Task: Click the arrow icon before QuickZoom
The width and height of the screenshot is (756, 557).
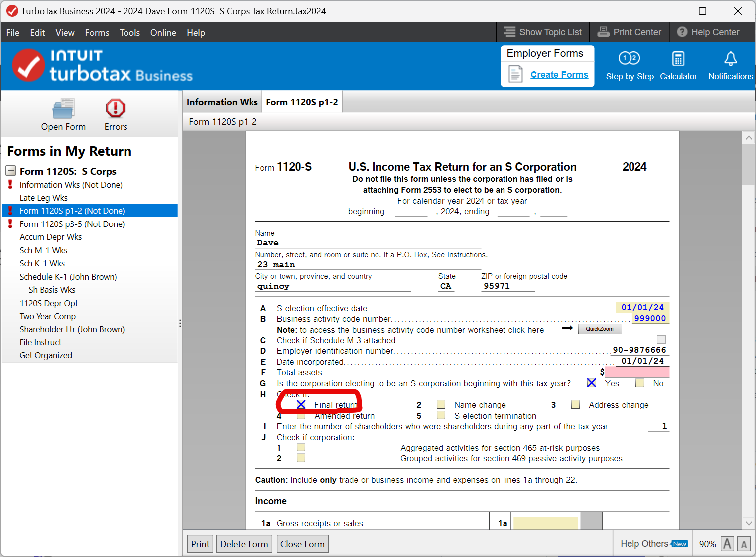Action: (567, 328)
